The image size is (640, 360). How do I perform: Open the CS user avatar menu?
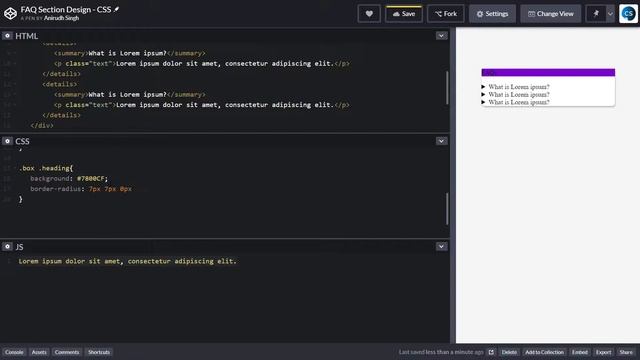point(628,14)
